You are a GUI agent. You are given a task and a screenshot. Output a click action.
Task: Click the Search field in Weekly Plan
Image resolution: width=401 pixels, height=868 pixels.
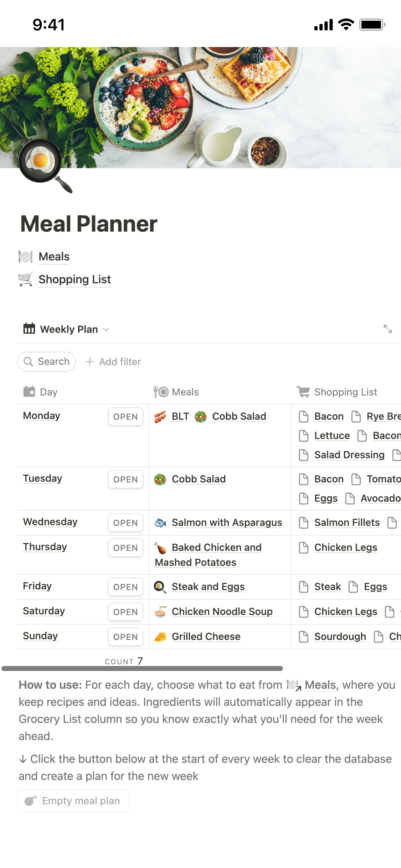47,362
